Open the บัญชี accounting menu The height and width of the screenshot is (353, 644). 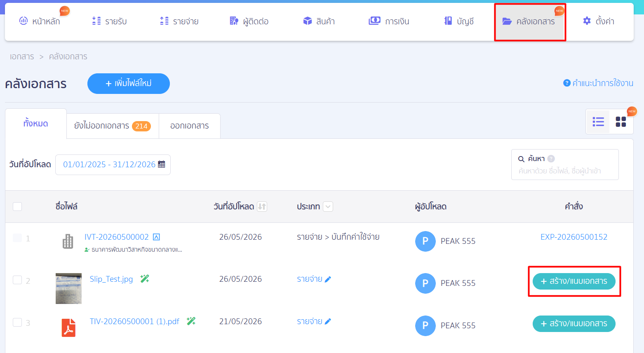pyautogui.click(x=459, y=21)
